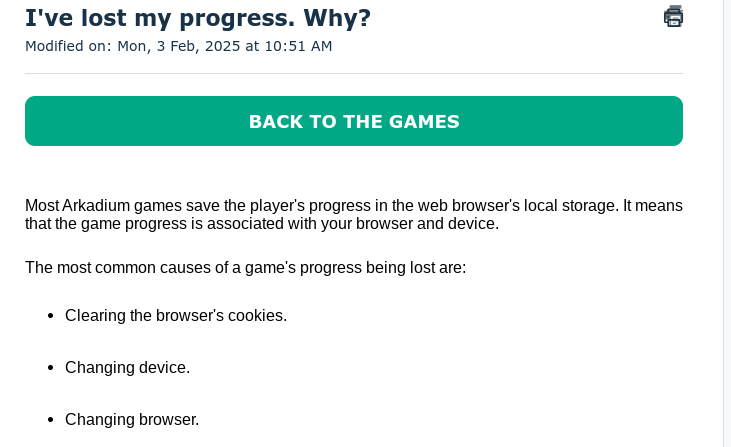731x447 pixels.
Task: Click the bullet before "Changing device"
Action: tap(50, 368)
